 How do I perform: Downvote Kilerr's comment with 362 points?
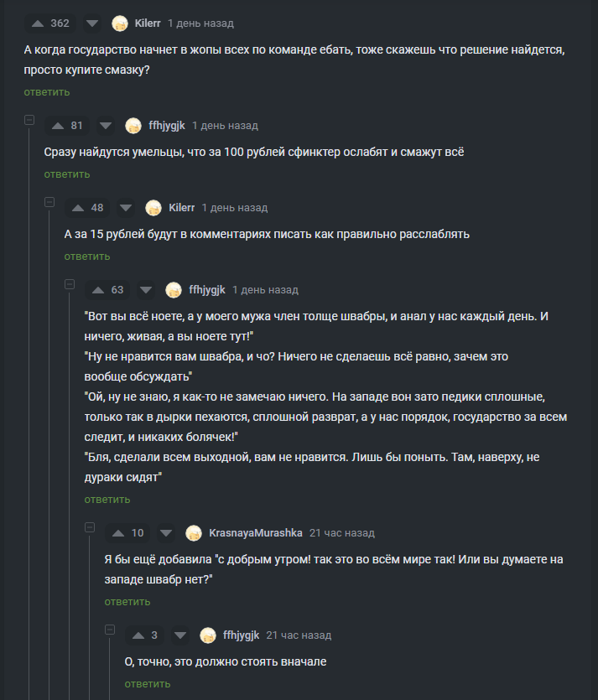[x=92, y=23]
